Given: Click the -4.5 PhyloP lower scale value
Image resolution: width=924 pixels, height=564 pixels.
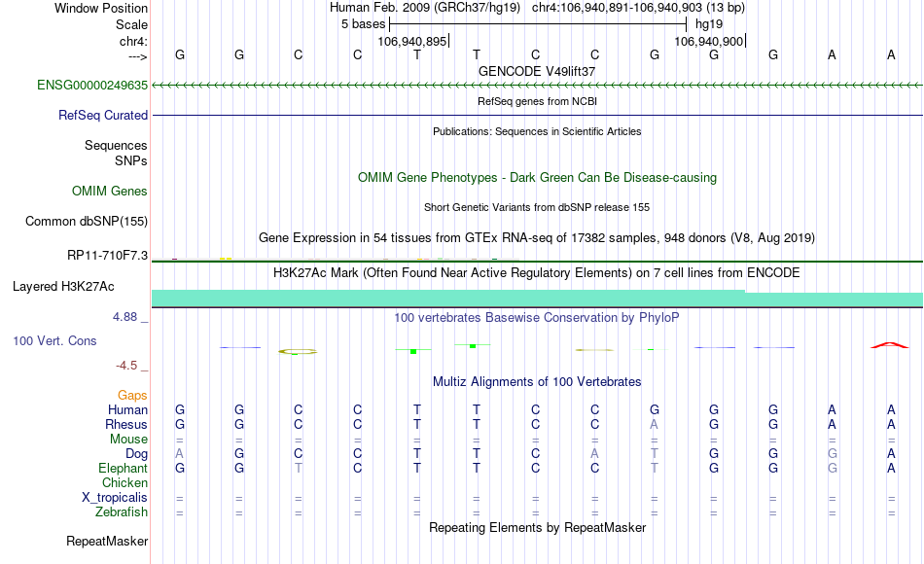Looking at the screenshot, I should [126, 366].
